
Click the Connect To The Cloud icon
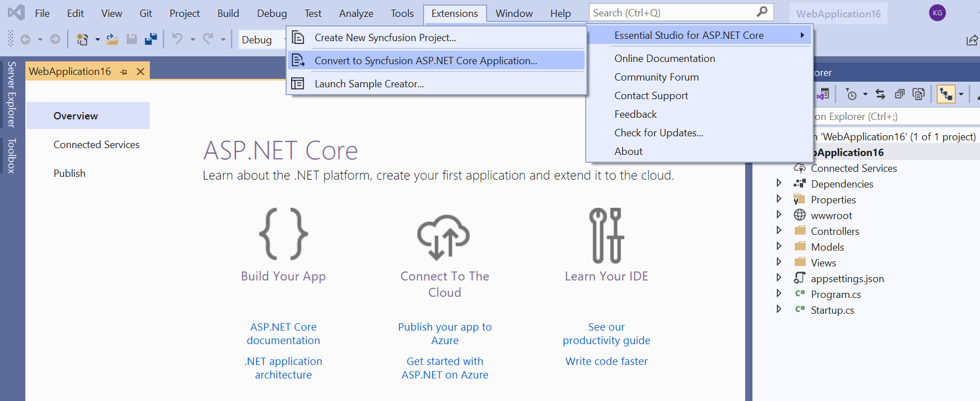pos(444,237)
